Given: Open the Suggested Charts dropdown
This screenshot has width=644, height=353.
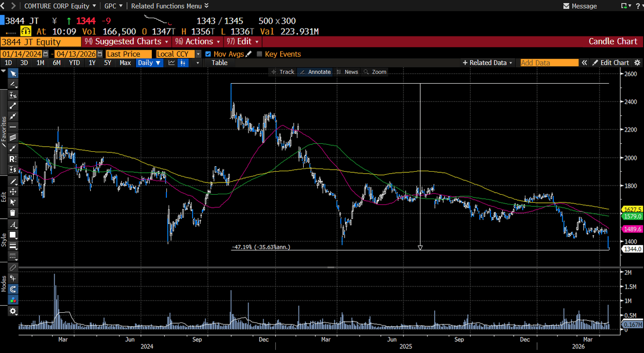Looking at the screenshot, I should (127, 41).
